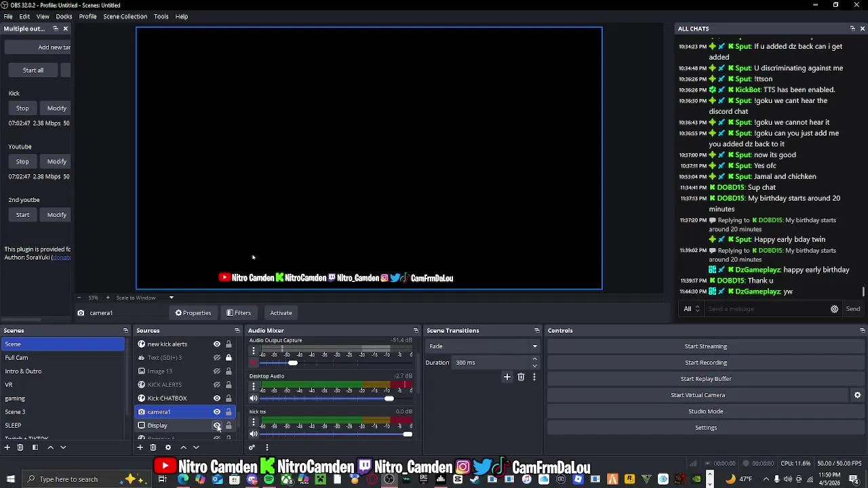
Task: Move source down arrow in Sources toolbar
Action: point(196,447)
